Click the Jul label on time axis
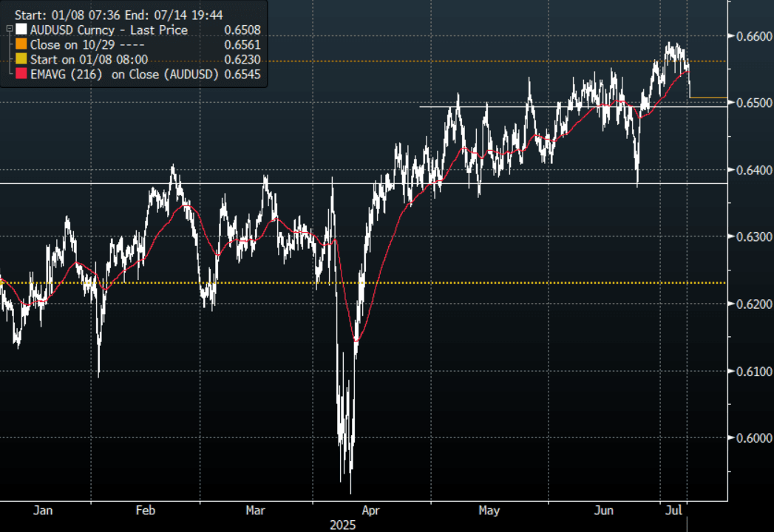 pyautogui.click(x=673, y=511)
